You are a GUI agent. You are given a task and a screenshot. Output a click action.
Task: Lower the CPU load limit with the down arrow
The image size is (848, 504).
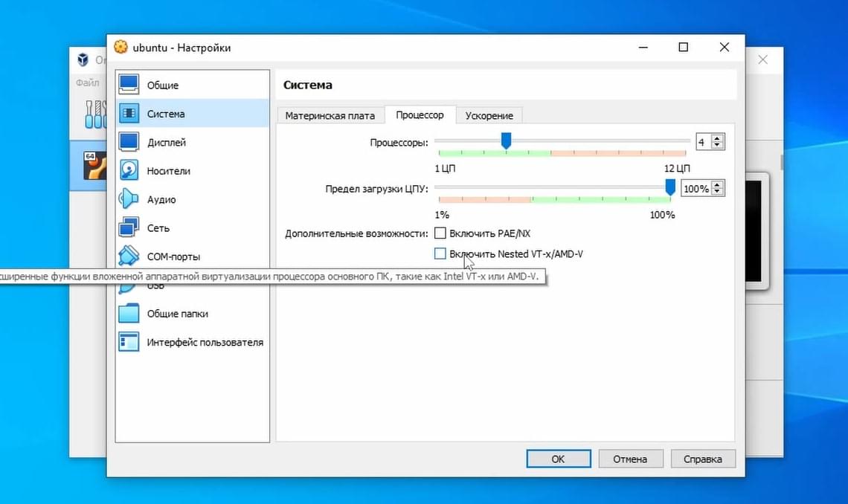[x=717, y=192]
